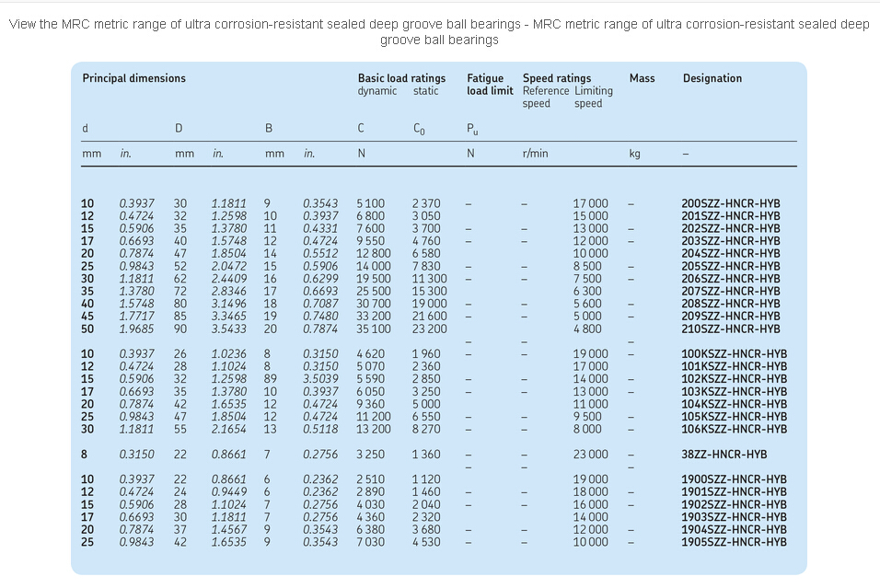Click the 200SZZ-HNCR-HYB designation
This screenshot has height=588, width=880.
point(730,203)
